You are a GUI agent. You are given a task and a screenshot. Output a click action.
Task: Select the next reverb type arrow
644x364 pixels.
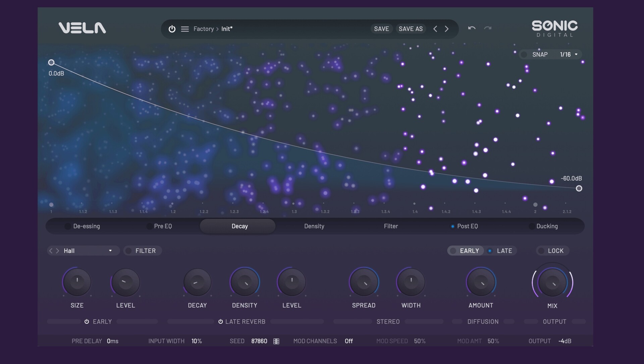point(57,251)
